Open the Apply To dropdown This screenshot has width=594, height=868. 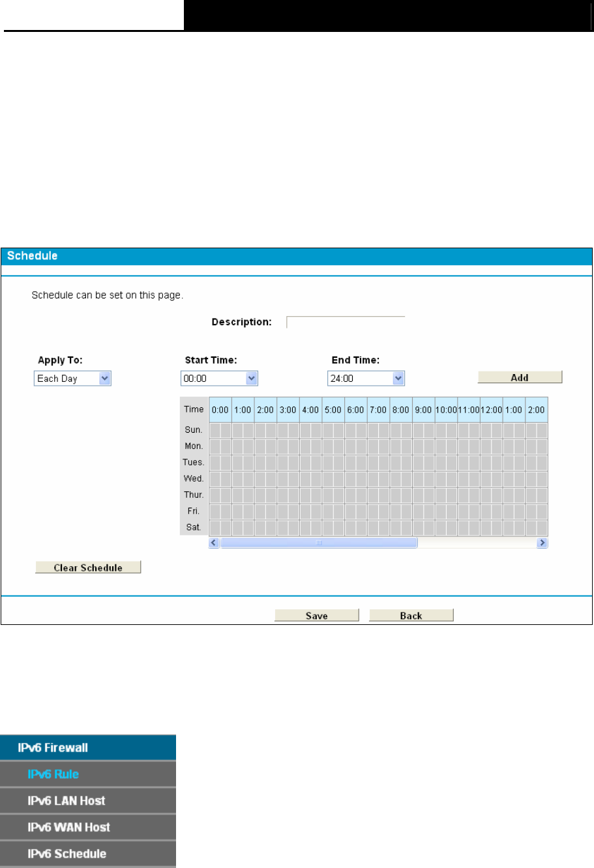tap(72, 379)
